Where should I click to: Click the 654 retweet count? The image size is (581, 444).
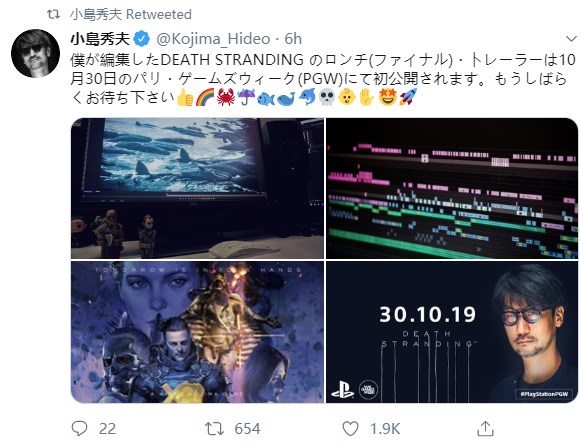coord(247,429)
